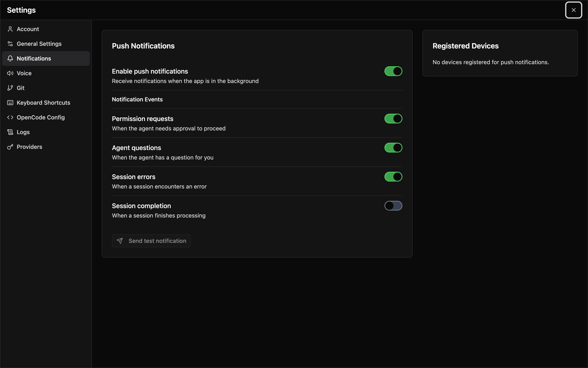The width and height of the screenshot is (588, 368).
Task: Close the Settings dialog
Action: [574, 10]
